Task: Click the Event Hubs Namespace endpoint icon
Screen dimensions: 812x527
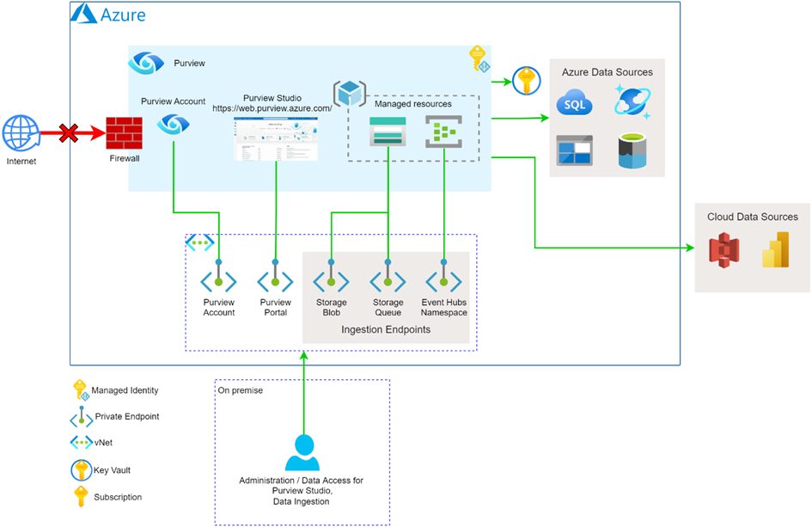Action: [x=443, y=280]
